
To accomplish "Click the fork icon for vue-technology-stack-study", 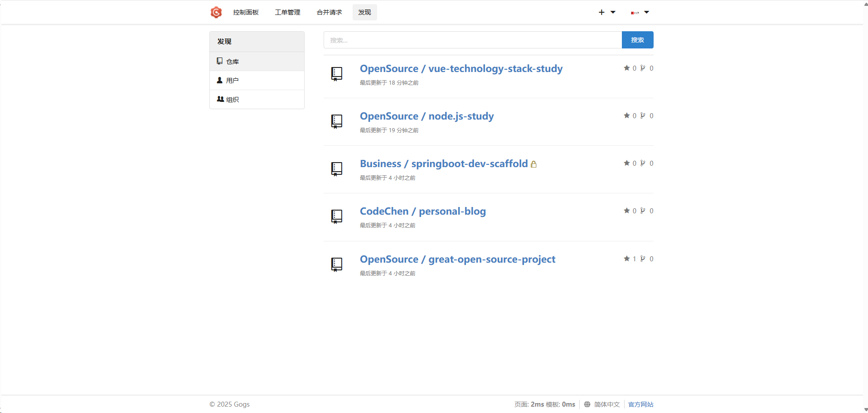I will pyautogui.click(x=643, y=68).
